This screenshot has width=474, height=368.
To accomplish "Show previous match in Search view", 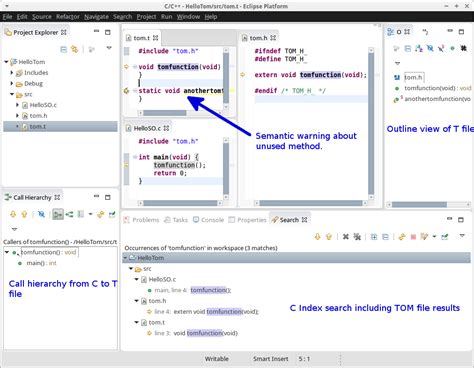I will [x=329, y=237].
